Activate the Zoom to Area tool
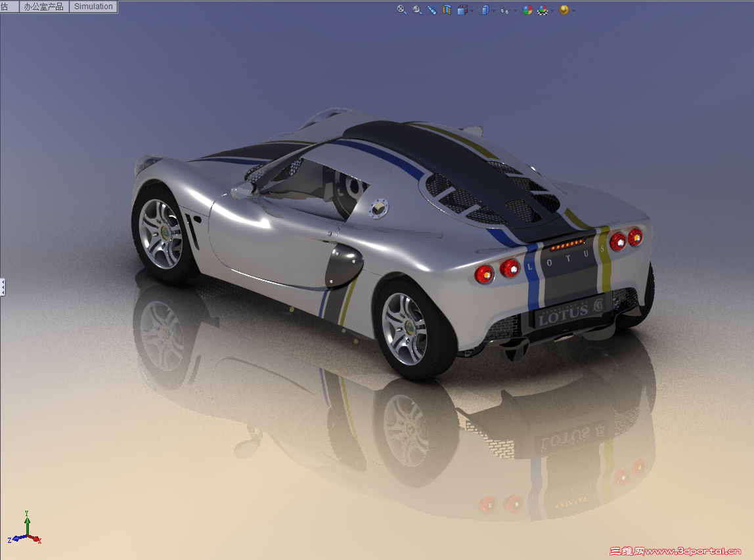Viewport: 754px width, 560px height. tap(417, 10)
